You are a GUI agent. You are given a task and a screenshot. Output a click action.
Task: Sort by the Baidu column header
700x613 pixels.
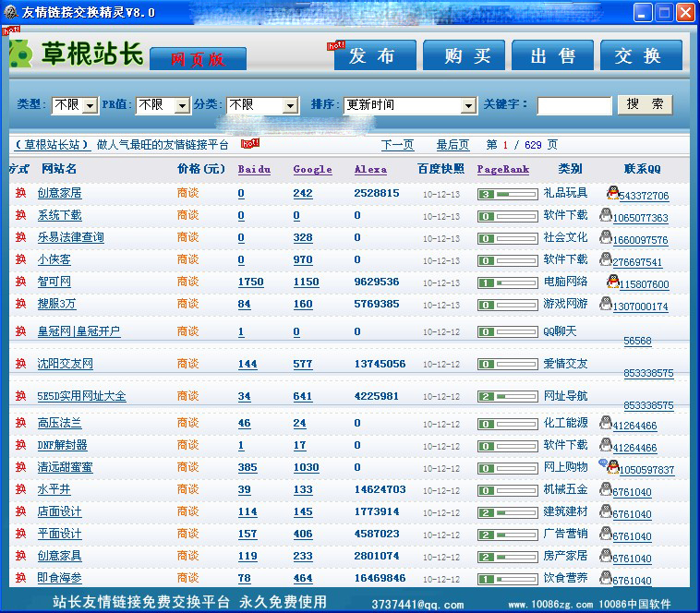254,170
